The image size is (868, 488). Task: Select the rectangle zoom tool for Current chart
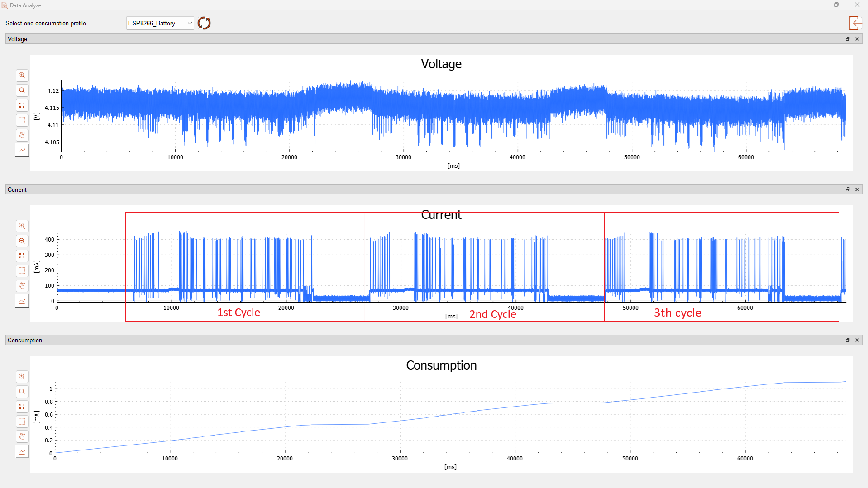tap(22, 271)
